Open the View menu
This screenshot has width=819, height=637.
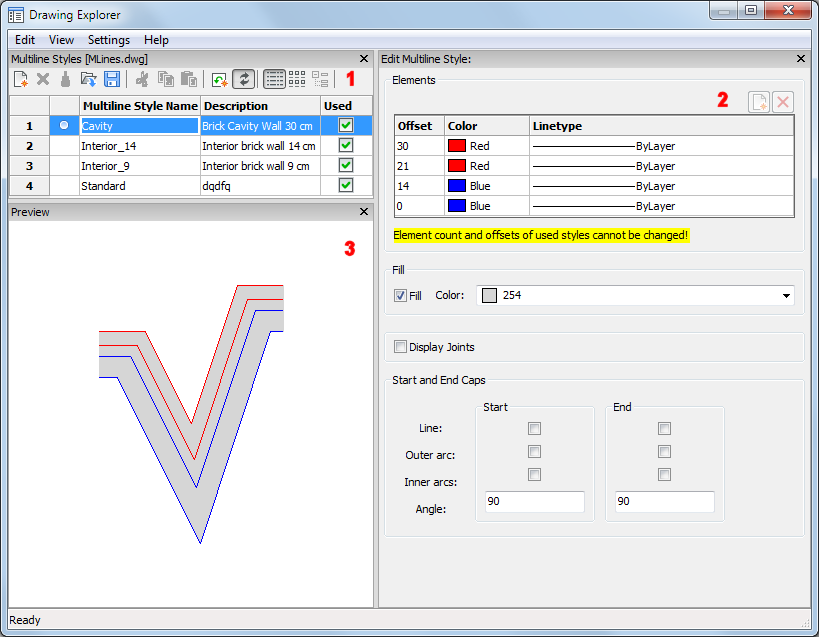tap(61, 40)
